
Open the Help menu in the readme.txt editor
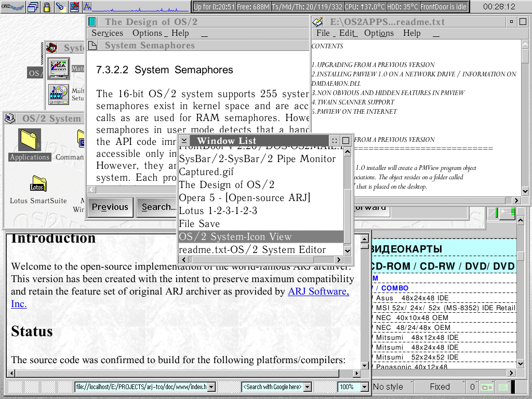[x=412, y=33]
